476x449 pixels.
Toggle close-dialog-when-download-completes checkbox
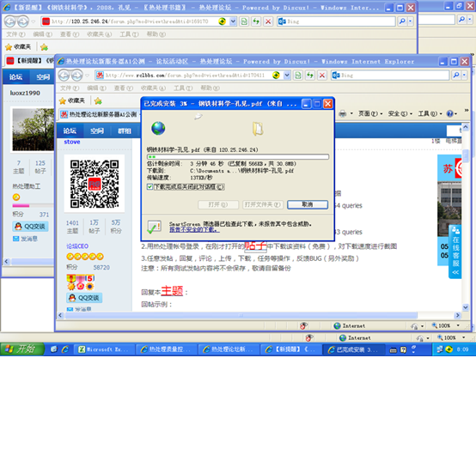(150, 187)
